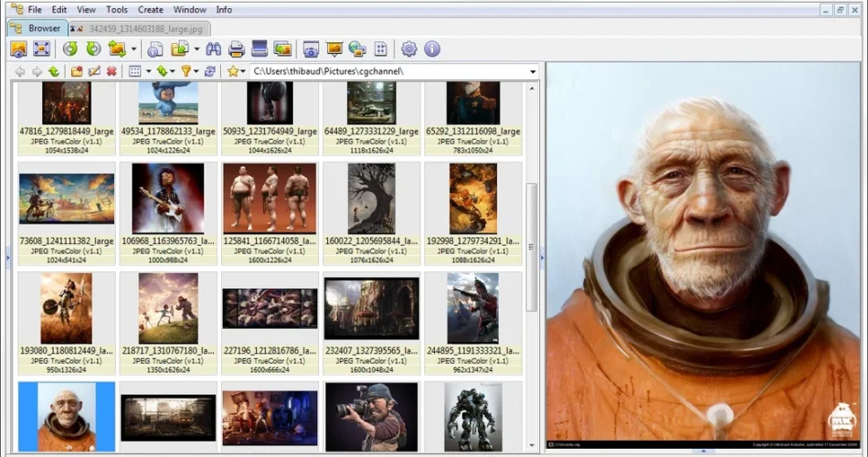This screenshot has width=868, height=457.
Task: Open copy-to-folder dropdown arrow
Action: tap(196, 49)
